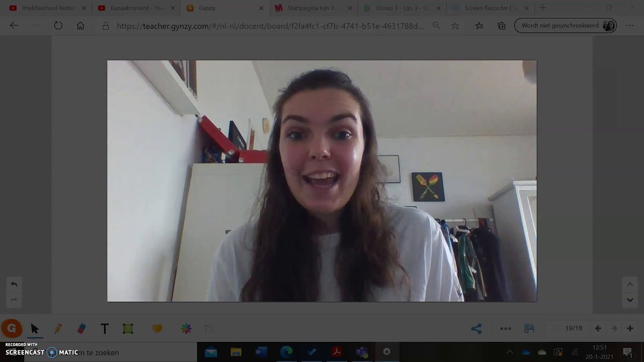Select the eraser tool
644x362 pixels.
(82, 329)
